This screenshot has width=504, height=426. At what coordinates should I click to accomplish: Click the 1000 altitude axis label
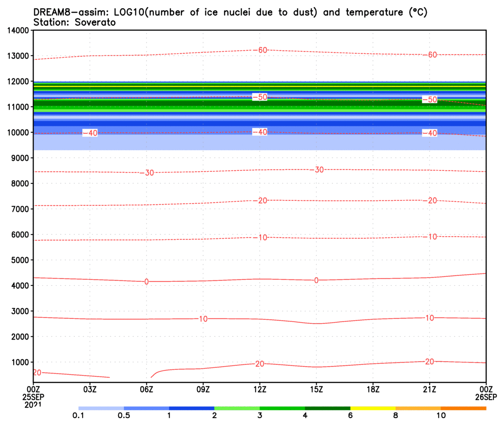coord(20,362)
